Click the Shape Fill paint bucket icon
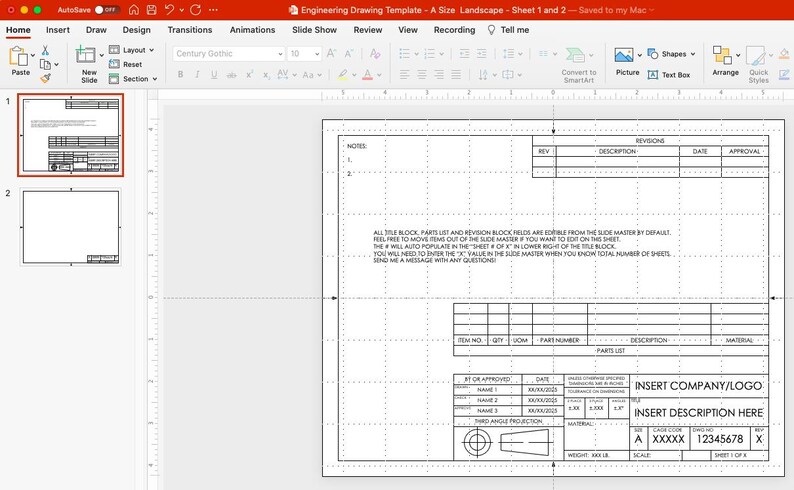 coord(784,54)
